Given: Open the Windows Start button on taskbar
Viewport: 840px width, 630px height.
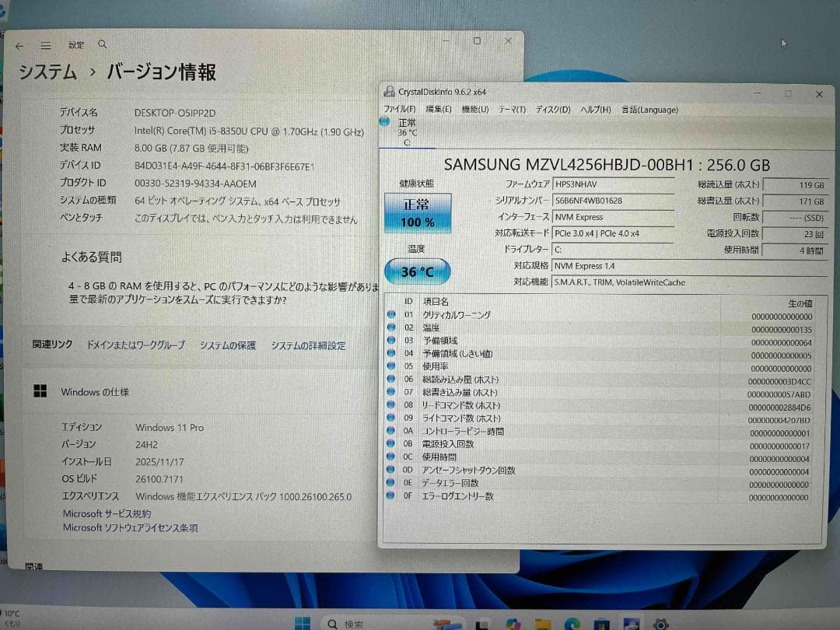Looking at the screenshot, I should (x=302, y=624).
